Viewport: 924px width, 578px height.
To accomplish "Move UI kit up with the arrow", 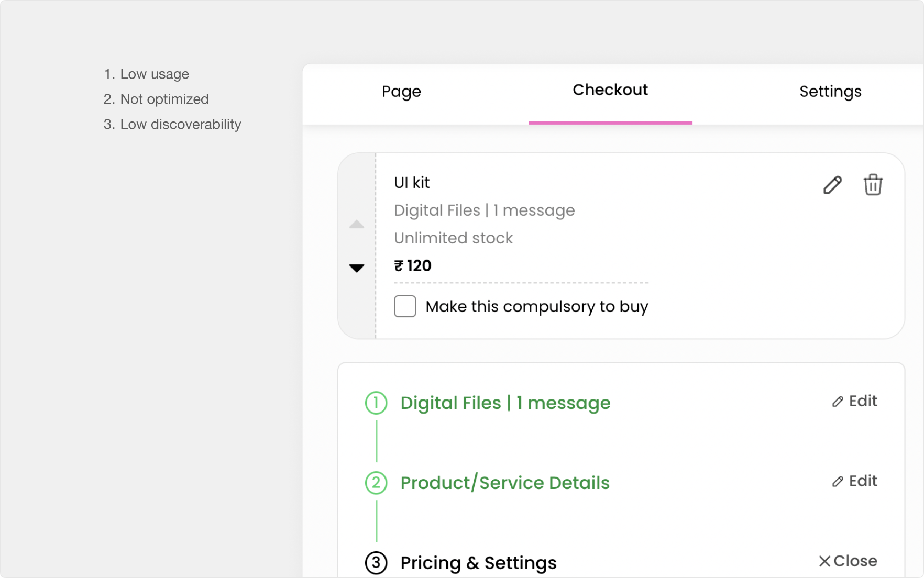I will [x=357, y=224].
